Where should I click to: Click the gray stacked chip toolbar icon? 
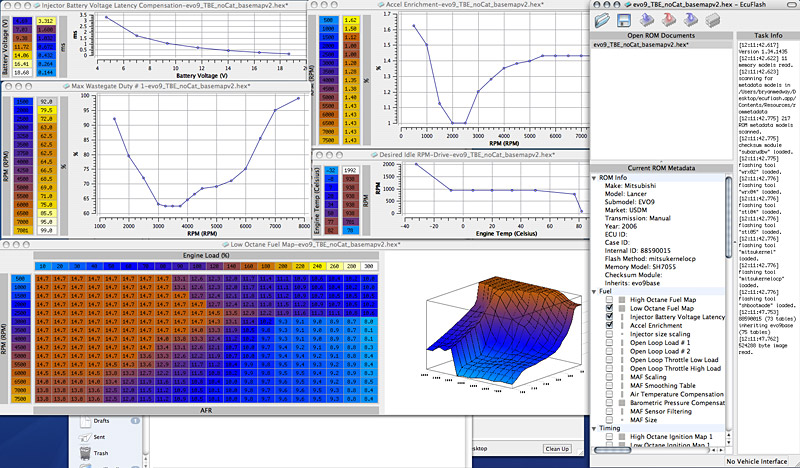712,20
